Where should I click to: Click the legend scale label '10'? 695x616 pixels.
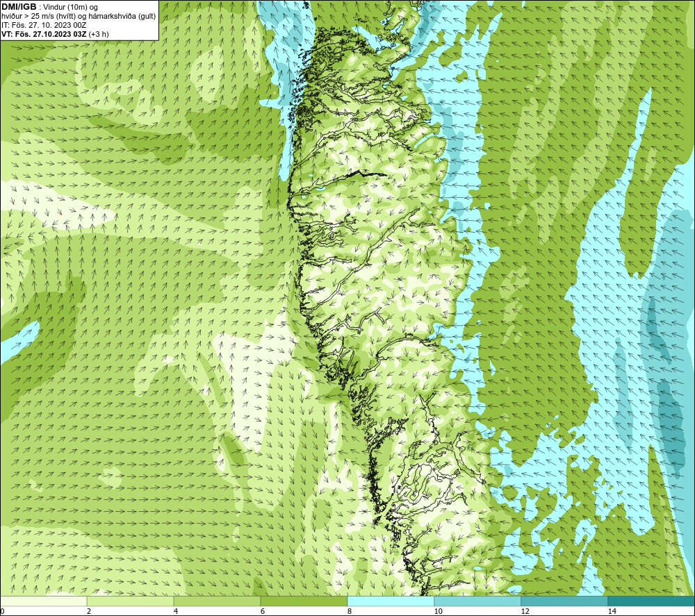[x=439, y=611]
